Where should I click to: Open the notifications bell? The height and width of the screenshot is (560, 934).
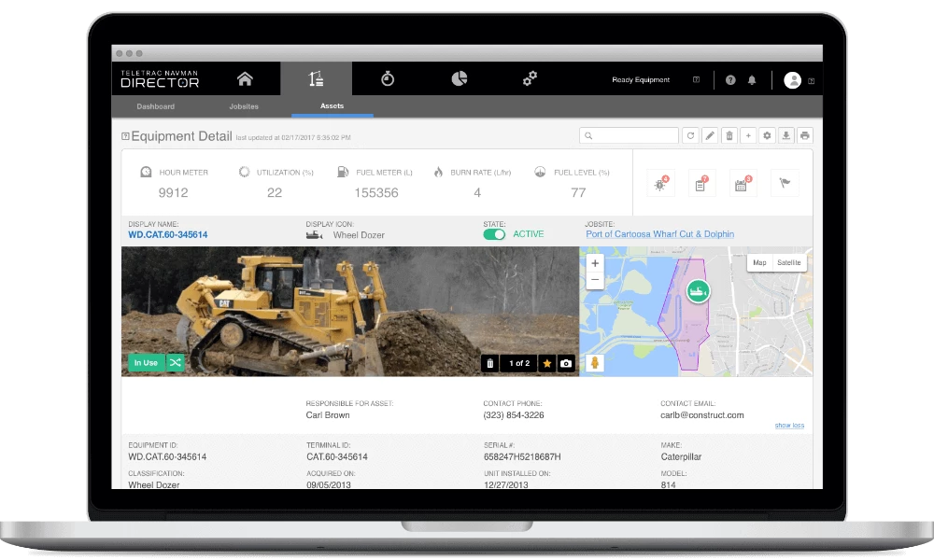click(752, 79)
